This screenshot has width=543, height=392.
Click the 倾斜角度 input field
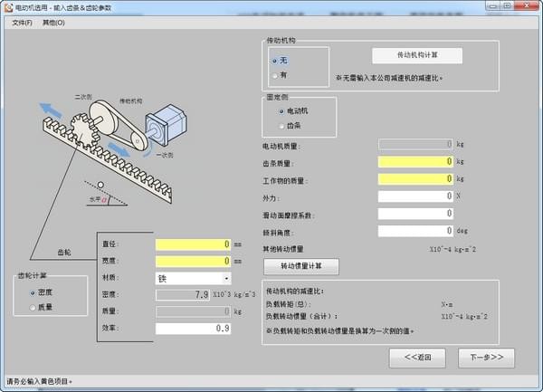click(x=415, y=231)
